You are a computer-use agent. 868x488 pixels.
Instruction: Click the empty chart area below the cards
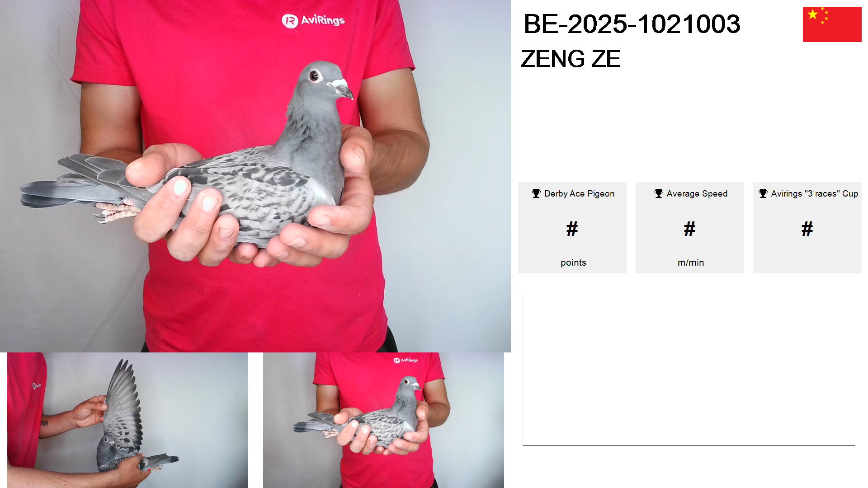[689, 371]
